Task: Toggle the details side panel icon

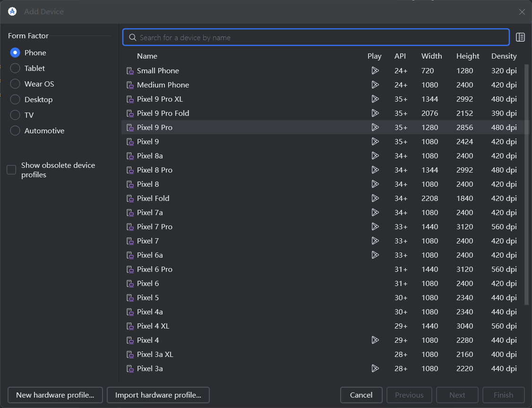Action: pos(520,37)
